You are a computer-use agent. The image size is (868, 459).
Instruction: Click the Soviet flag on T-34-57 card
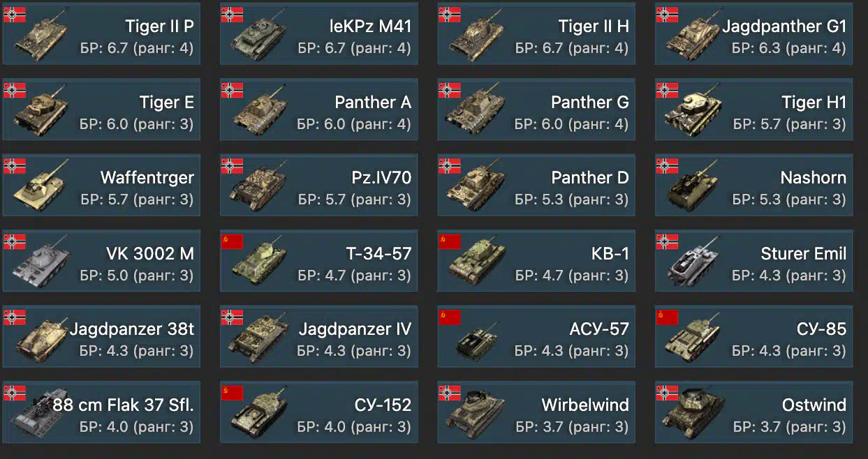(233, 242)
